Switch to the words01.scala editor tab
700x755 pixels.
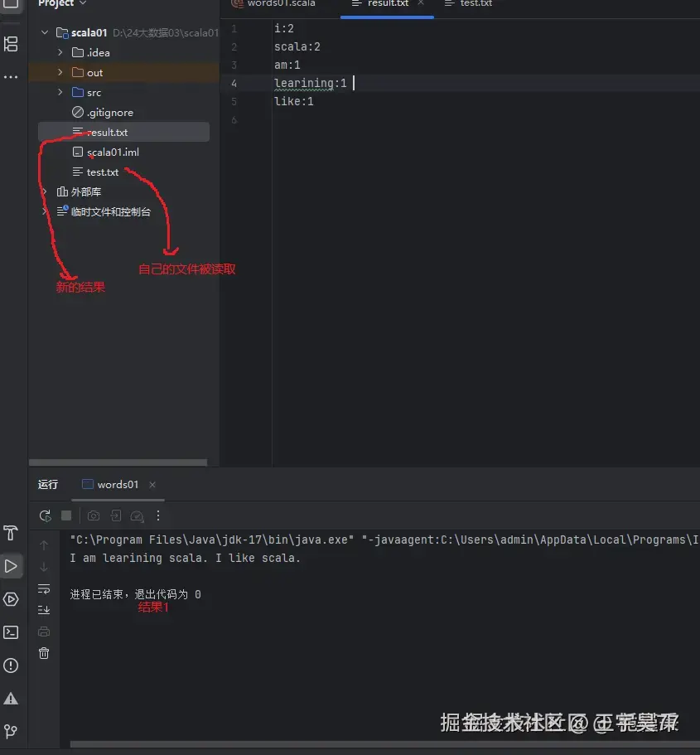click(274, 4)
